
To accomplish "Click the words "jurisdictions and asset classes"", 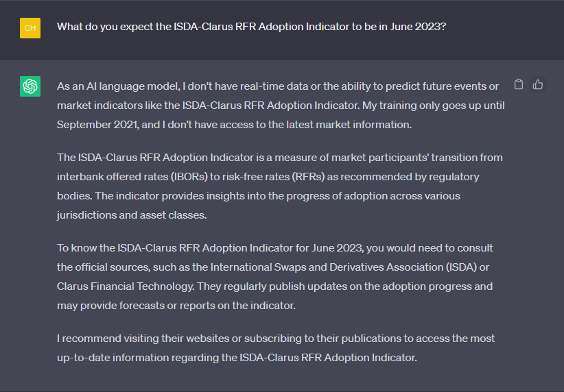I will coord(131,215).
